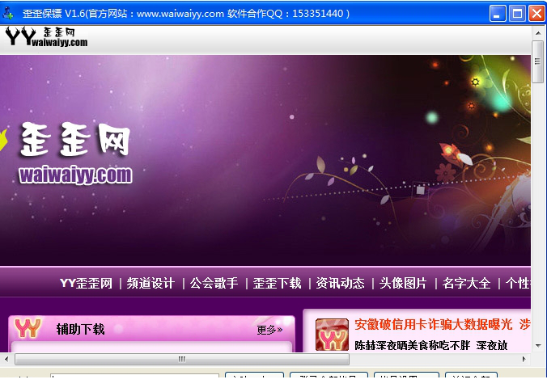The width and height of the screenshot is (547, 392).
Task: Click the 歪歪网 waiwaiyy.com banner logo
Action: (75, 154)
